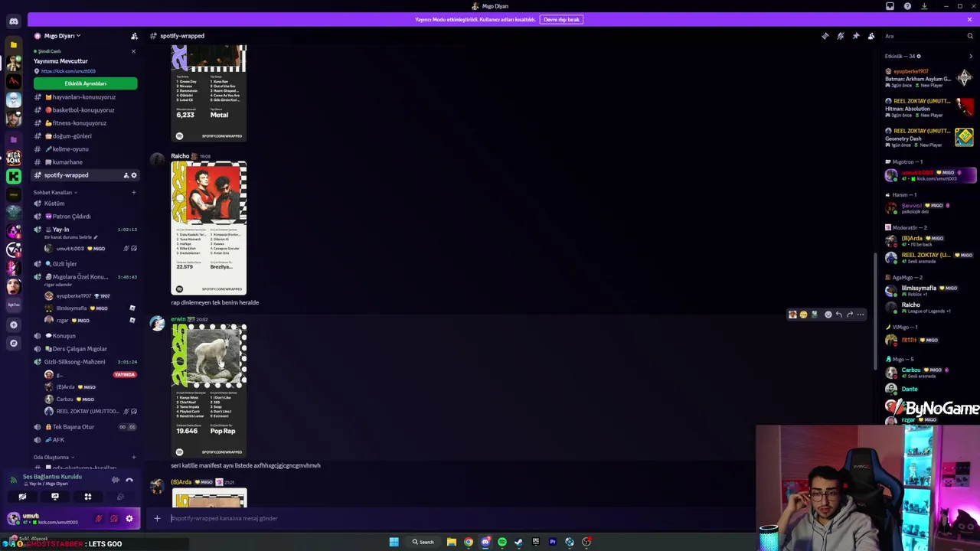Screen dimensions: 980x551
Task: Open the MEGA BONK server icon
Action: coord(14,158)
